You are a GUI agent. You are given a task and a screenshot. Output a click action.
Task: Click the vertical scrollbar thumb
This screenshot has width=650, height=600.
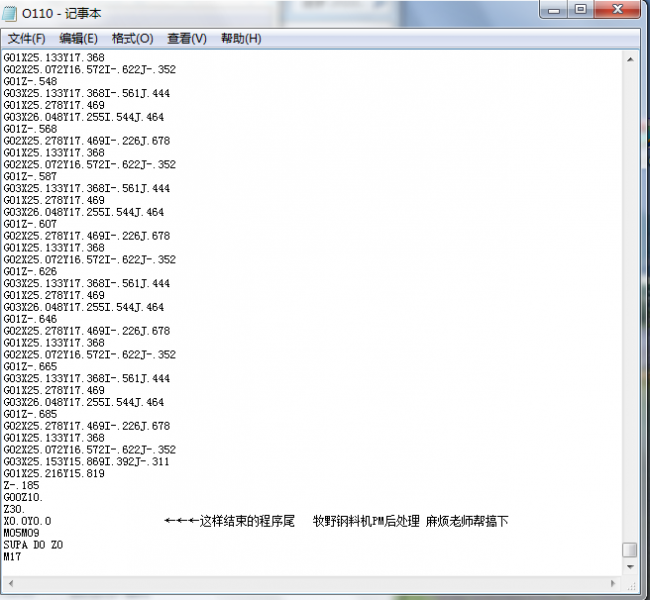630,550
